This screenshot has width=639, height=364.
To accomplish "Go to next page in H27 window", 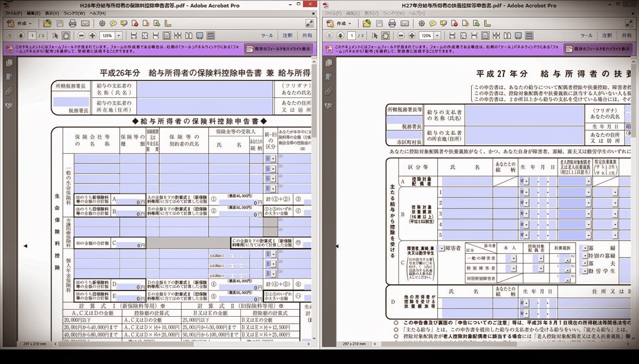I will tap(340, 36).
